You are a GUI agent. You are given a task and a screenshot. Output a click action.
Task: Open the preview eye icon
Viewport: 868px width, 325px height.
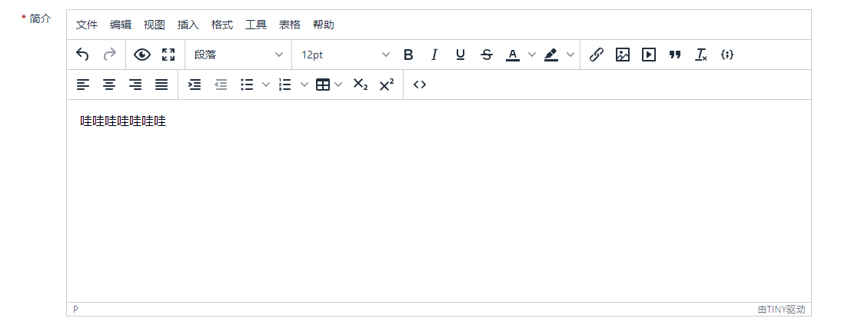[142, 55]
